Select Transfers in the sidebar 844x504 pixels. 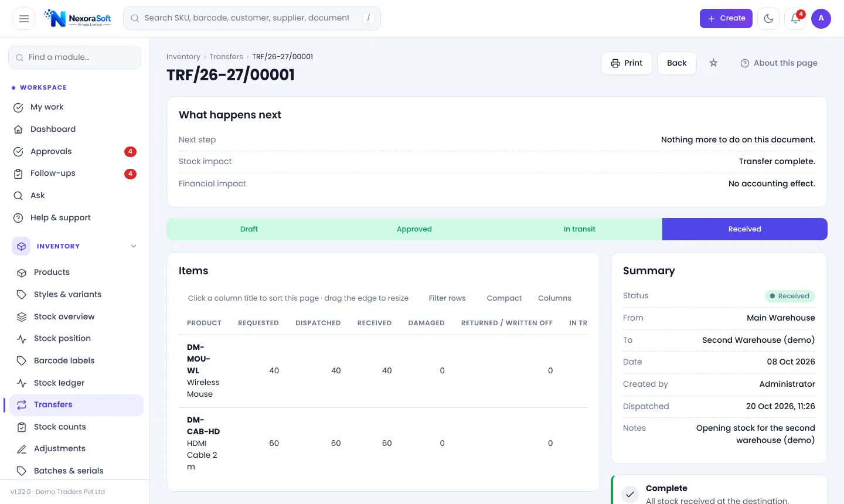(76, 405)
